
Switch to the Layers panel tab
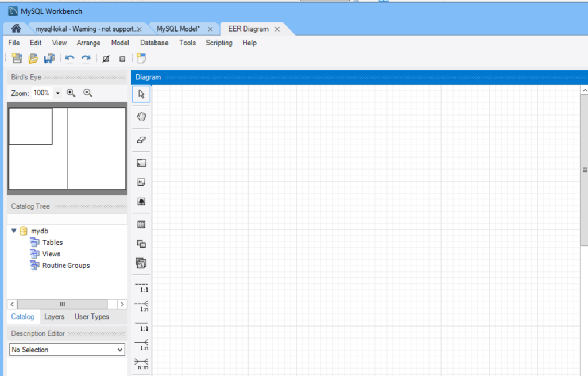pyautogui.click(x=55, y=317)
